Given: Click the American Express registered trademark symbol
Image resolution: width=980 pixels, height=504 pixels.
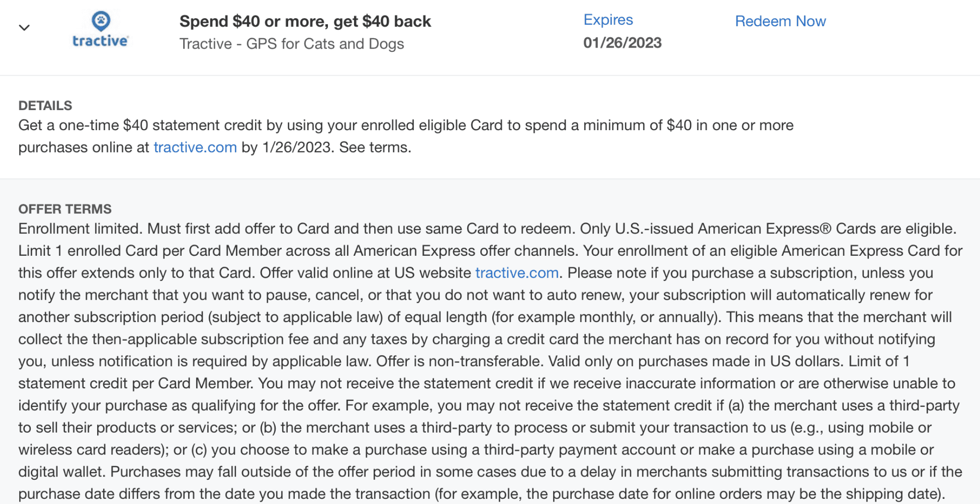Looking at the screenshot, I should (826, 228).
